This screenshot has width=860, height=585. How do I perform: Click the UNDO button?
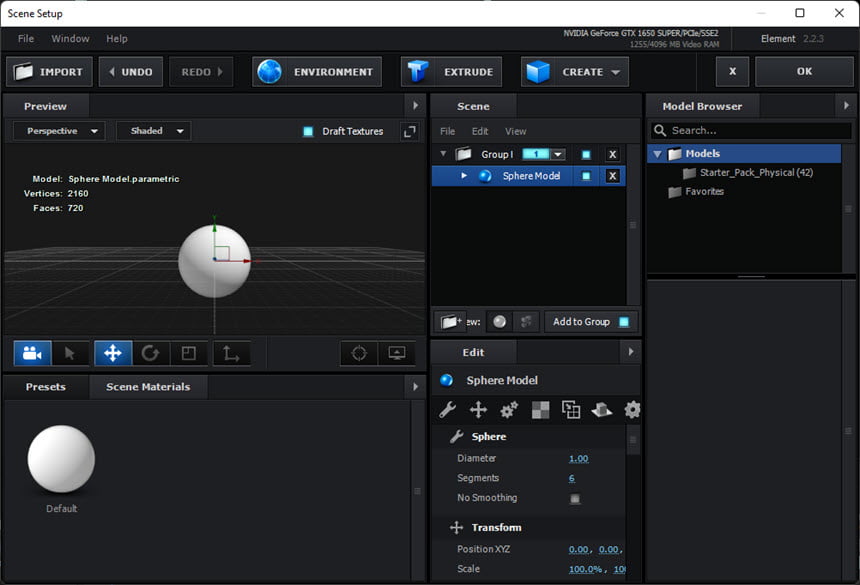(131, 72)
